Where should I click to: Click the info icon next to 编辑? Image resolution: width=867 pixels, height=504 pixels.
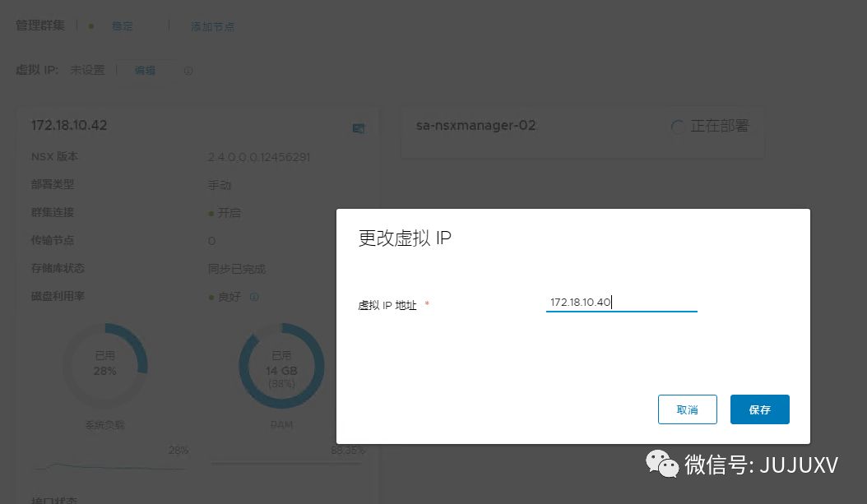(x=188, y=71)
